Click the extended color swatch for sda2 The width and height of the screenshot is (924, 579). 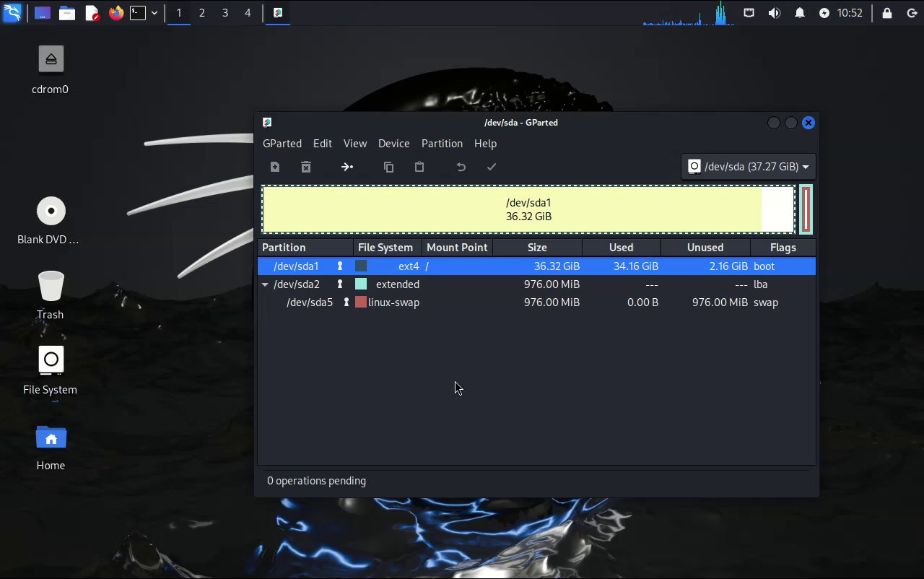(361, 284)
